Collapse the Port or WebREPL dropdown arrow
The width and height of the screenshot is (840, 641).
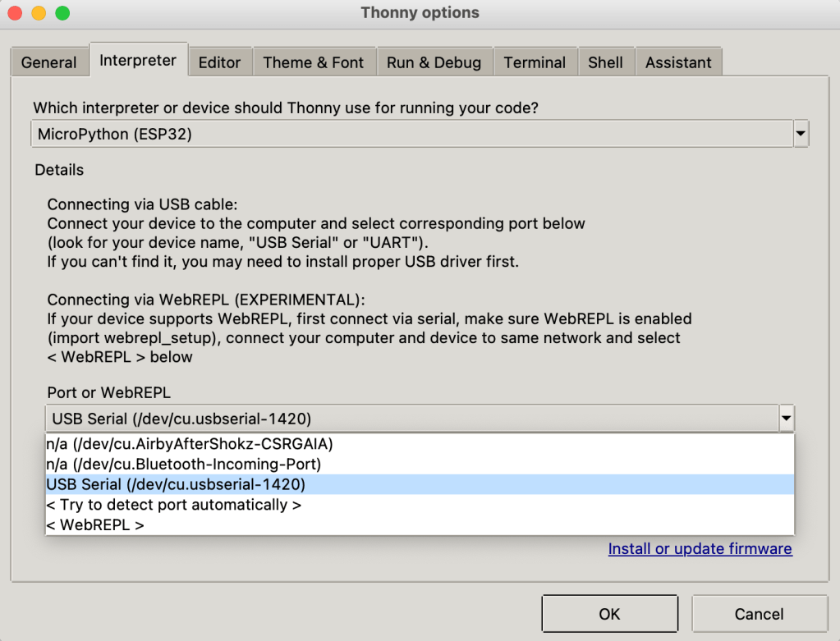pos(787,419)
